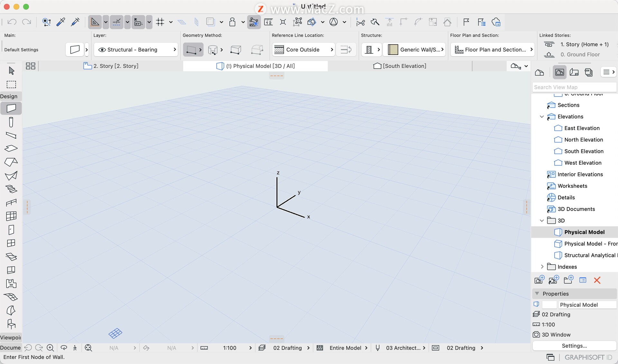Click the Delete red X in navigator

point(597,280)
